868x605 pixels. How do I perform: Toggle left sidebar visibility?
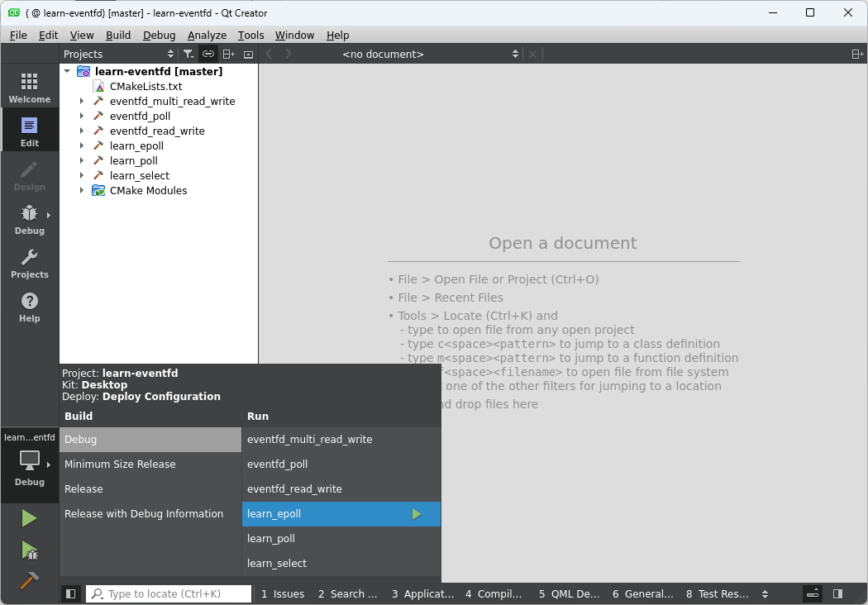pos(71,593)
